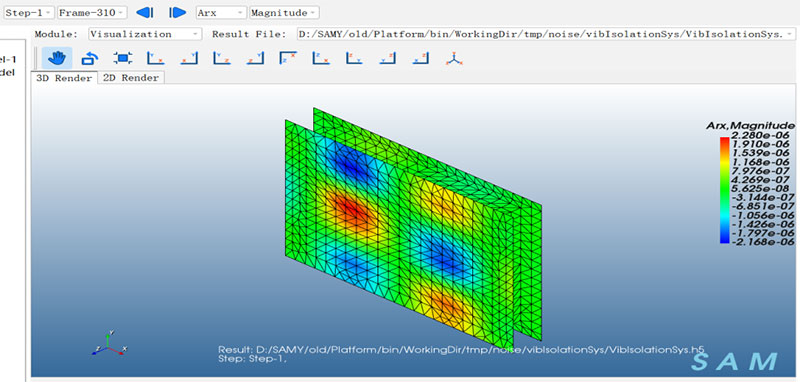800x382 pixels.
Task: Open the Magnitude component dropdown
Action: pyautogui.click(x=285, y=13)
